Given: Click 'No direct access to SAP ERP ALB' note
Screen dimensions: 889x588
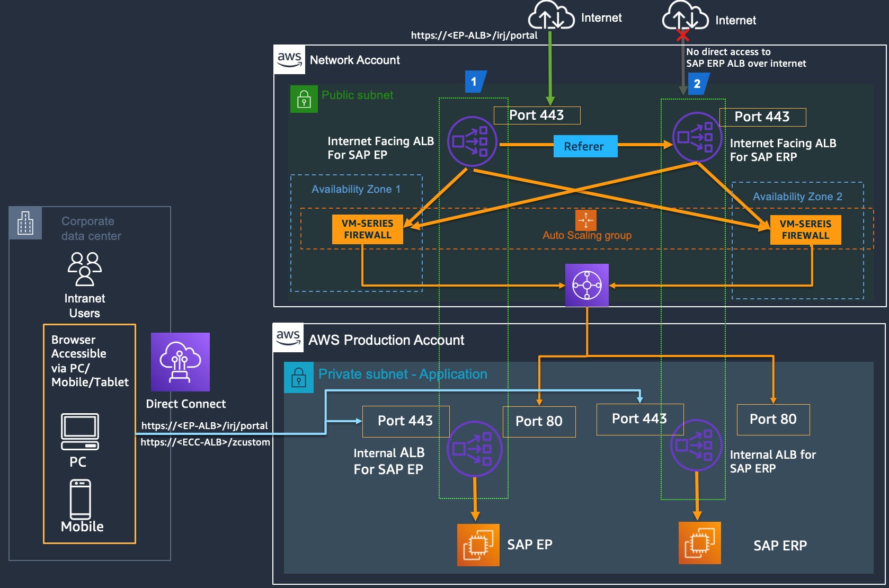Looking at the screenshot, I should click(x=746, y=58).
